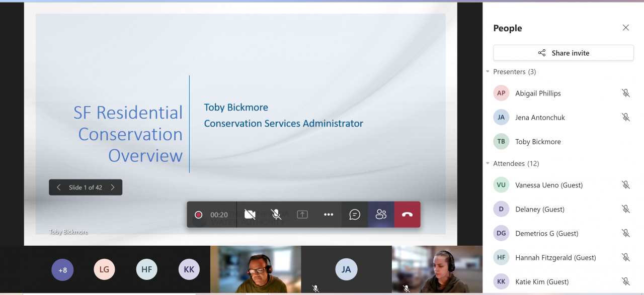The height and width of the screenshot is (295, 644).
Task: Click Demetrios G muted mic icon
Action: tap(626, 233)
